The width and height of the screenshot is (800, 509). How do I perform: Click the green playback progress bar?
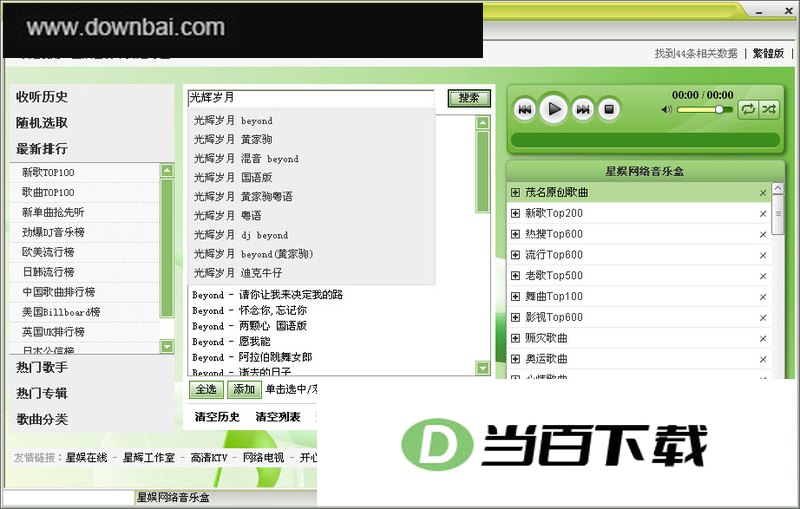pos(645,140)
